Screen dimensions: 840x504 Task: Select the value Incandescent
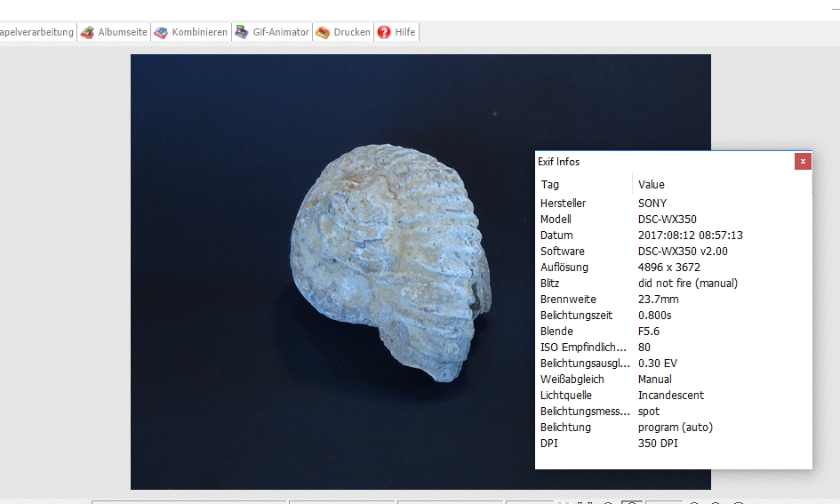coord(671,396)
